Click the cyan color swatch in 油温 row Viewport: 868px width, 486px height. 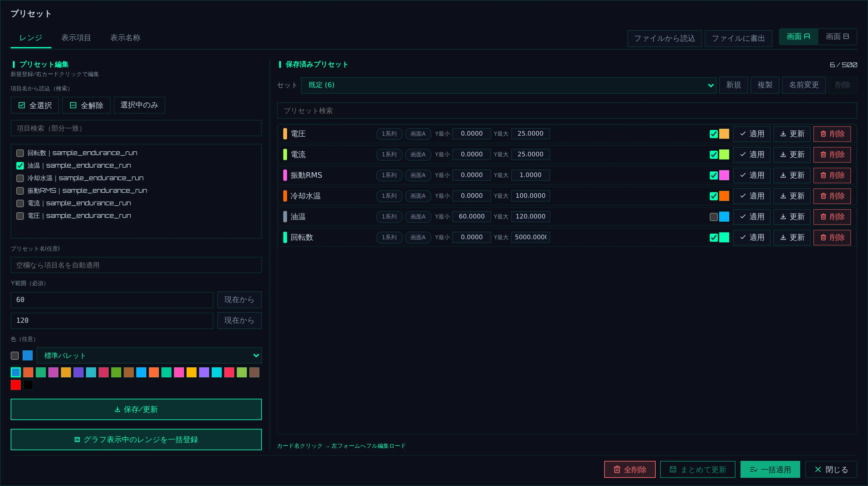point(724,217)
